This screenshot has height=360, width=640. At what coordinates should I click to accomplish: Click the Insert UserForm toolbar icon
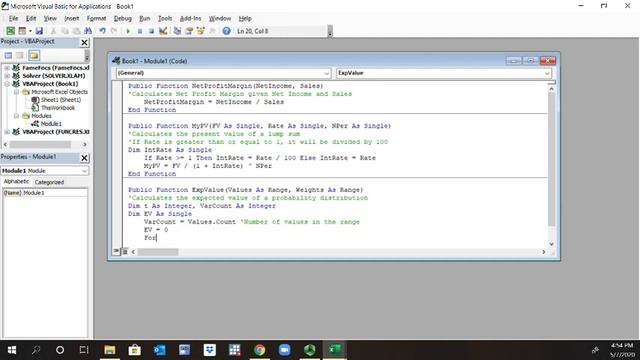point(22,31)
